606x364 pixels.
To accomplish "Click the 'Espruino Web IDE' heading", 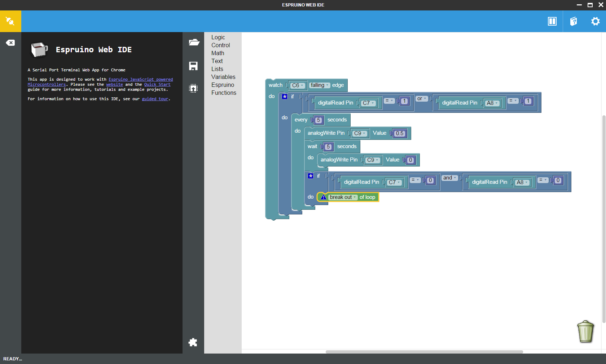I will (x=94, y=49).
